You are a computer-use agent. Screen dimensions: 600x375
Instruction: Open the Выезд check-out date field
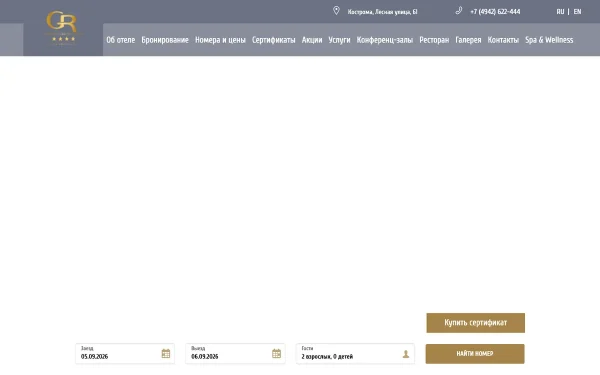(x=235, y=354)
